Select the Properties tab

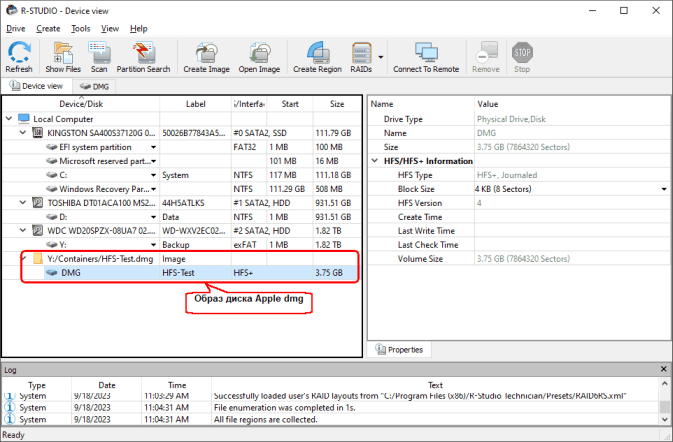pyautogui.click(x=400, y=350)
